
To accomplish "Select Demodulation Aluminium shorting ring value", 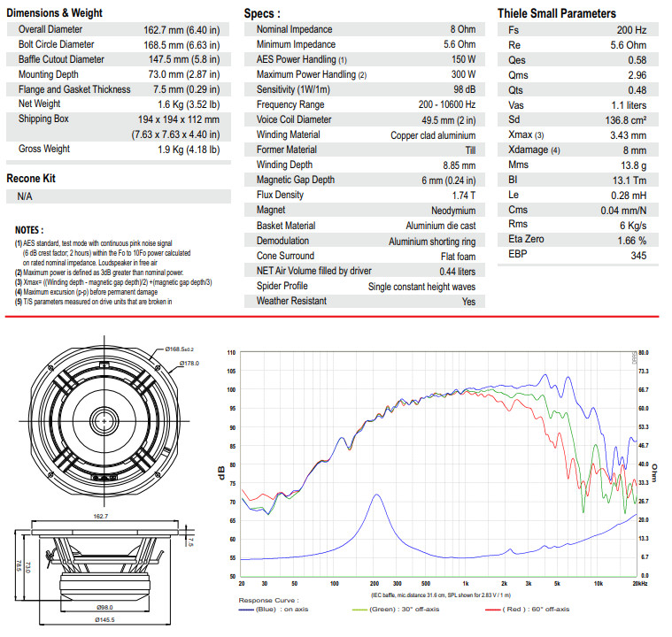I will [432, 242].
